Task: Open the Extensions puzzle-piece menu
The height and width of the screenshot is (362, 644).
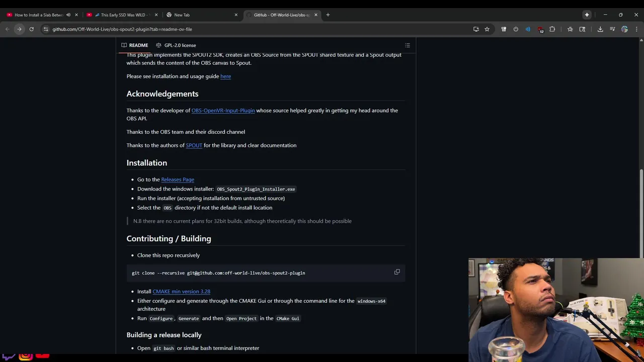Action: [x=552, y=29]
